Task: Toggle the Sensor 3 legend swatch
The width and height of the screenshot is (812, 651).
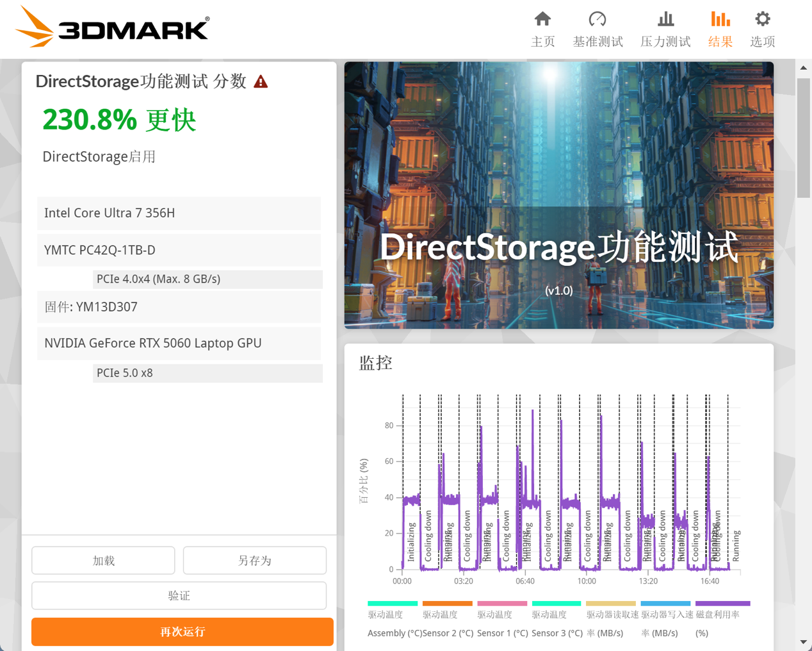Action: click(556, 604)
